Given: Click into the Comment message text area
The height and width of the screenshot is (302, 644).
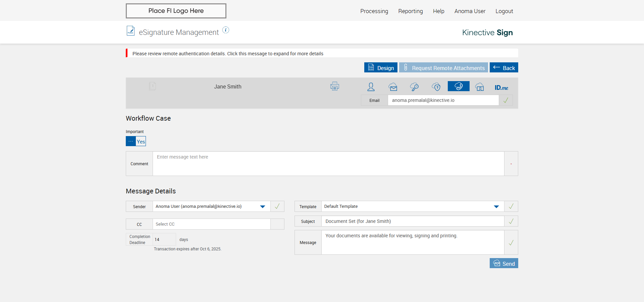Looking at the screenshot, I should point(328,164).
